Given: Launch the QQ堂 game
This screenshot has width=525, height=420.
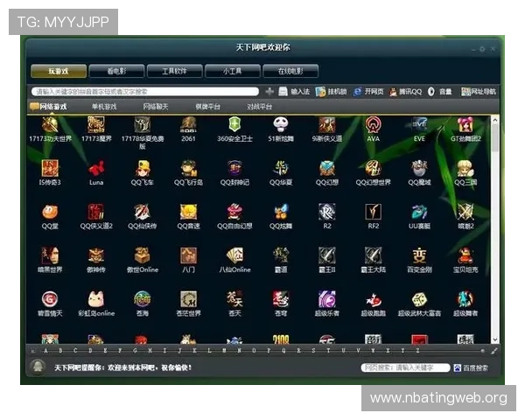Looking at the screenshot, I should [x=50, y=216].
